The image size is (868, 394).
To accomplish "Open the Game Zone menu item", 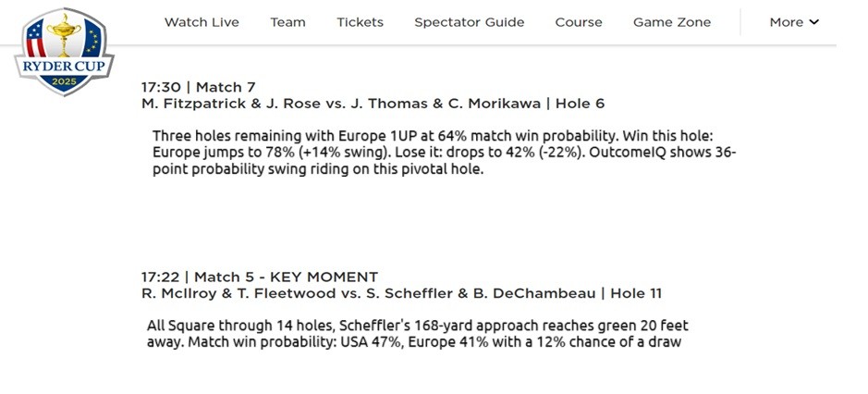I will pos(672,22).
